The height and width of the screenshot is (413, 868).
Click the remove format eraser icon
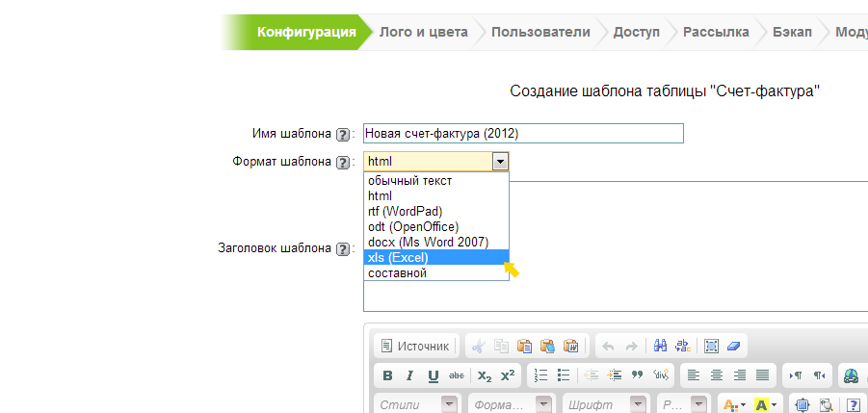734,346
